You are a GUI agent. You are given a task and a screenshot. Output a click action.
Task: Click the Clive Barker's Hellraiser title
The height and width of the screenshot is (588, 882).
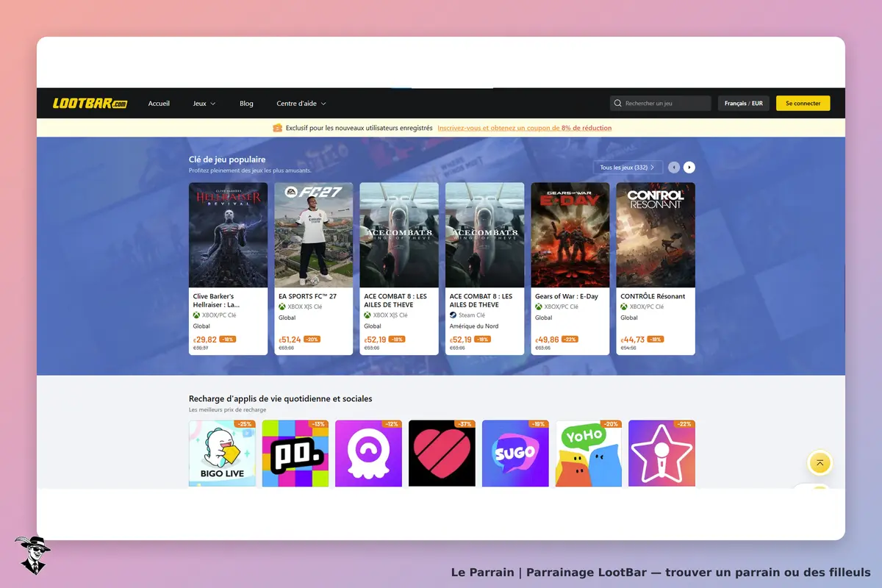pos(217,301)
